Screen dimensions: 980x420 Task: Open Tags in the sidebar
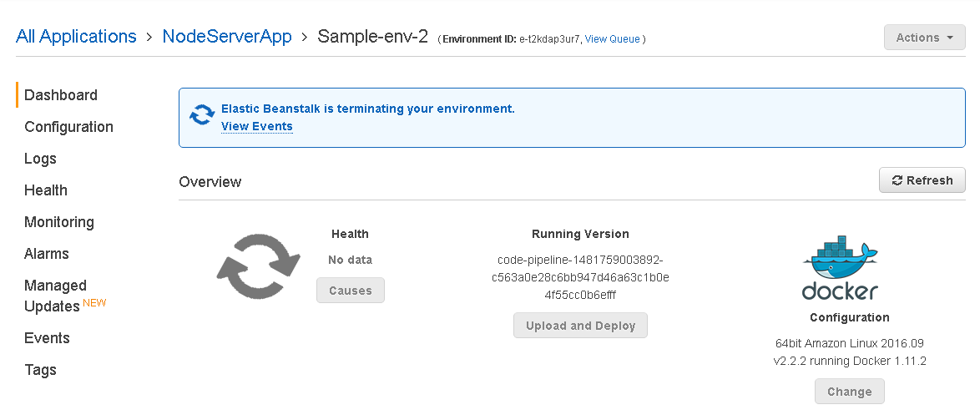pos(41,370)
